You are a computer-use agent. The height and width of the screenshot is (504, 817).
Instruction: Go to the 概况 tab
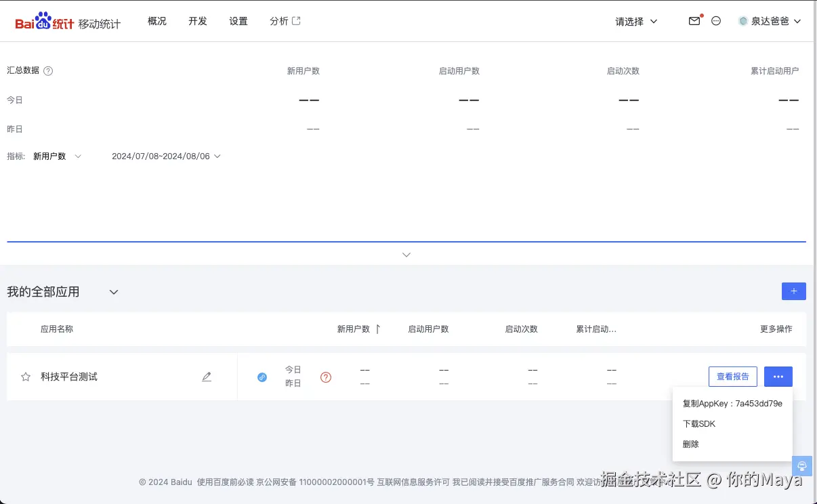[157, 21]
